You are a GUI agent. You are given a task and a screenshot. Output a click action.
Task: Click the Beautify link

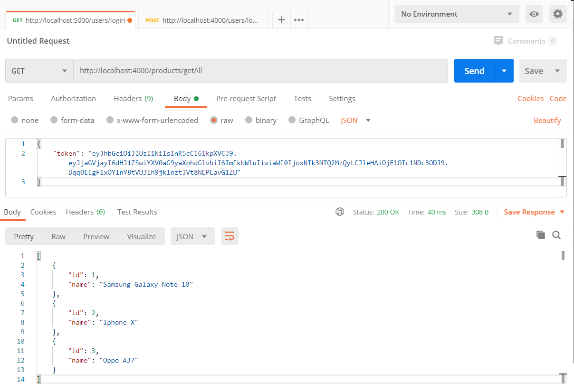(547, 121)
